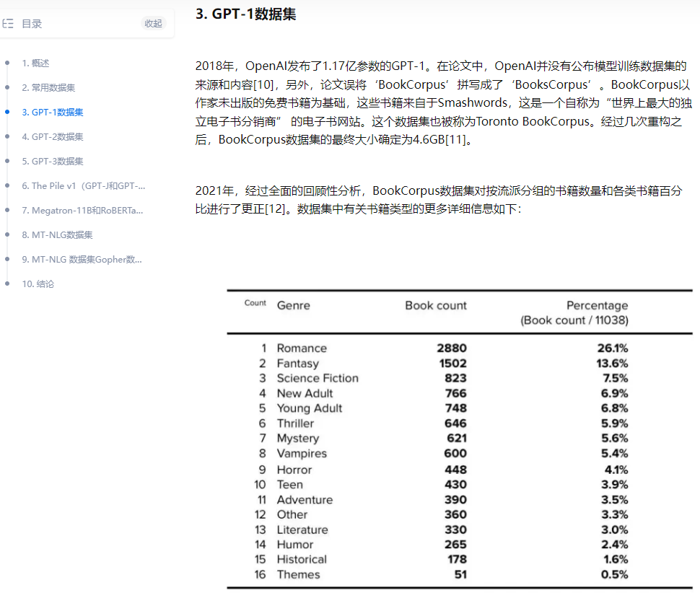This screenshot has width=700, height=593.
Task: Click book count value 360
Action: point(455,514)
